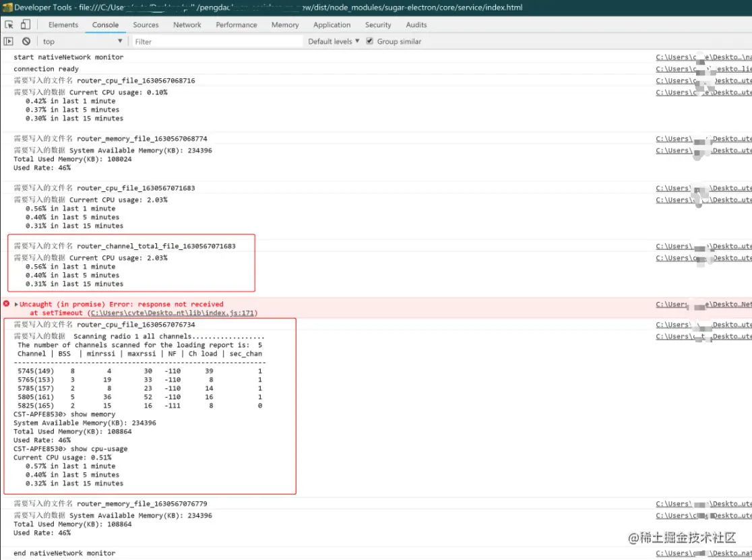Open source link for router_cpu_file_1630567076734
Screen dimensions: 752x560
click(x=703, y=325)
